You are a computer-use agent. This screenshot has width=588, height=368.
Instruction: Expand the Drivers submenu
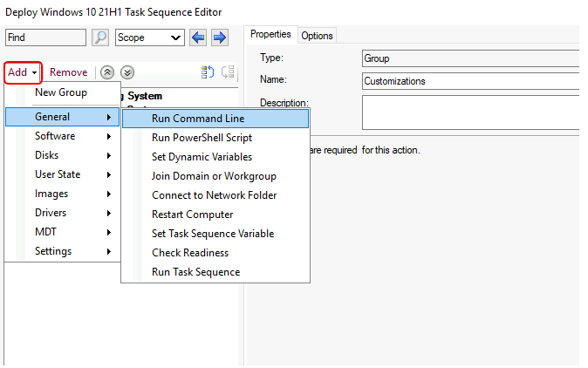[63, 213]
